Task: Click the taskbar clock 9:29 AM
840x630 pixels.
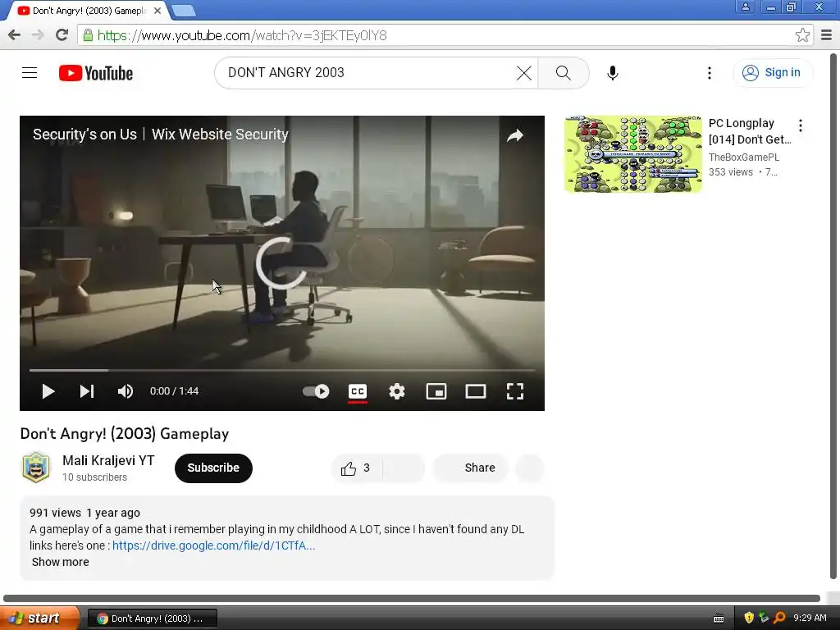Action: pyautogui.click(x=810, y=619)
